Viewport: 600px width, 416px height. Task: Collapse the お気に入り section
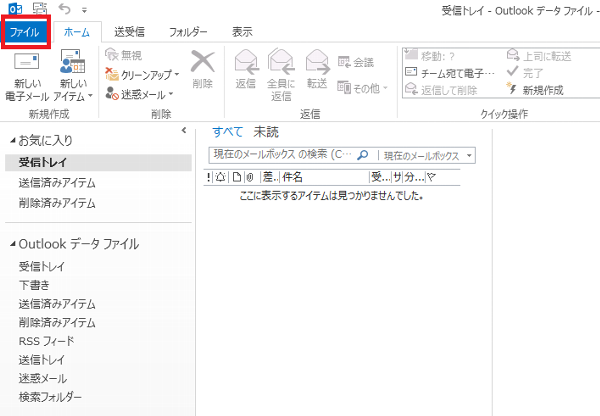click(x=13, y=141)
